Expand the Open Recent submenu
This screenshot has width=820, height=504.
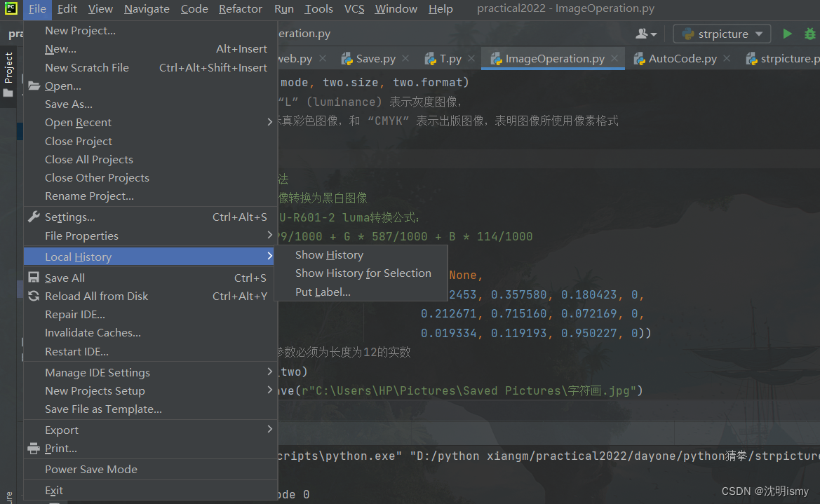(78, 122)
